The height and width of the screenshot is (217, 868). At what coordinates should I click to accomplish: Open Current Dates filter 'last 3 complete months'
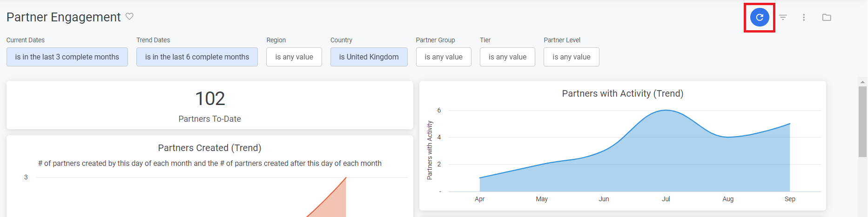pos(67,57)
